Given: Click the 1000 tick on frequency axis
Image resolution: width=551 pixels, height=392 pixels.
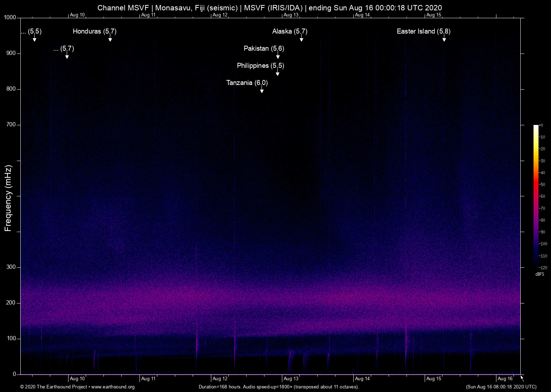Looking at the screenshot, I should click(x=10, y=17).
